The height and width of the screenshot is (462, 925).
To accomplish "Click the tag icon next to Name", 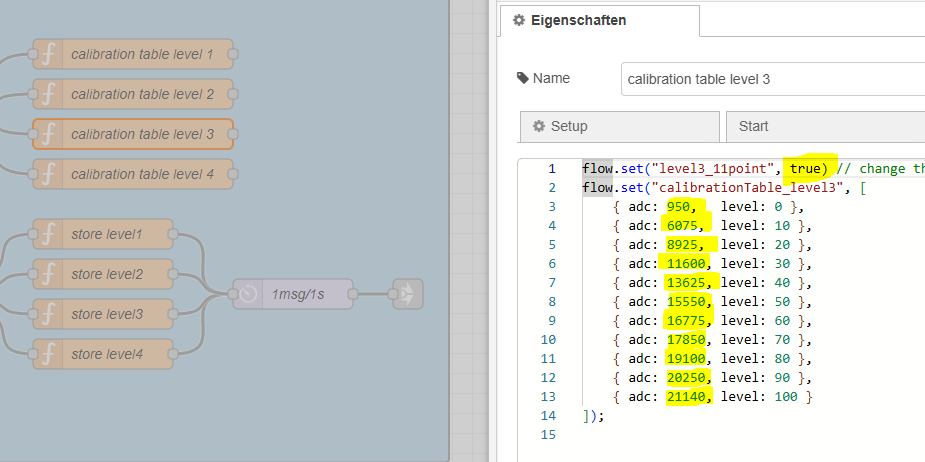I will (523, 78).
